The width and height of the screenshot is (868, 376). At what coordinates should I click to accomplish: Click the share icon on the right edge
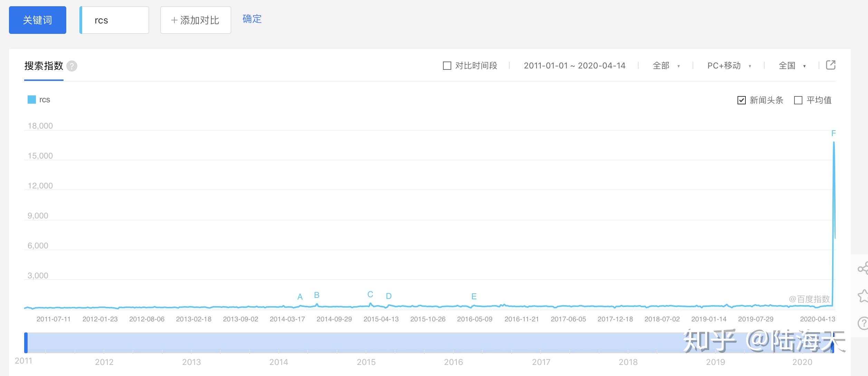(x=864, y=267)
